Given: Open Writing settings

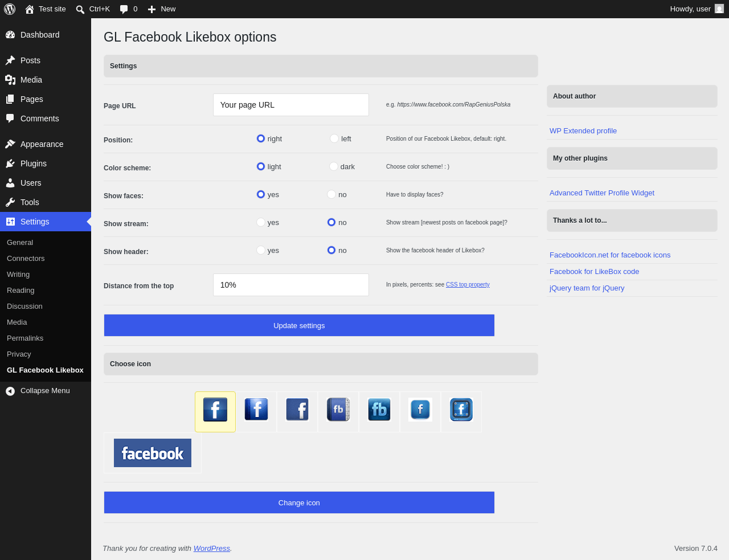Looking at the screenshot, I should click(18, 275).
